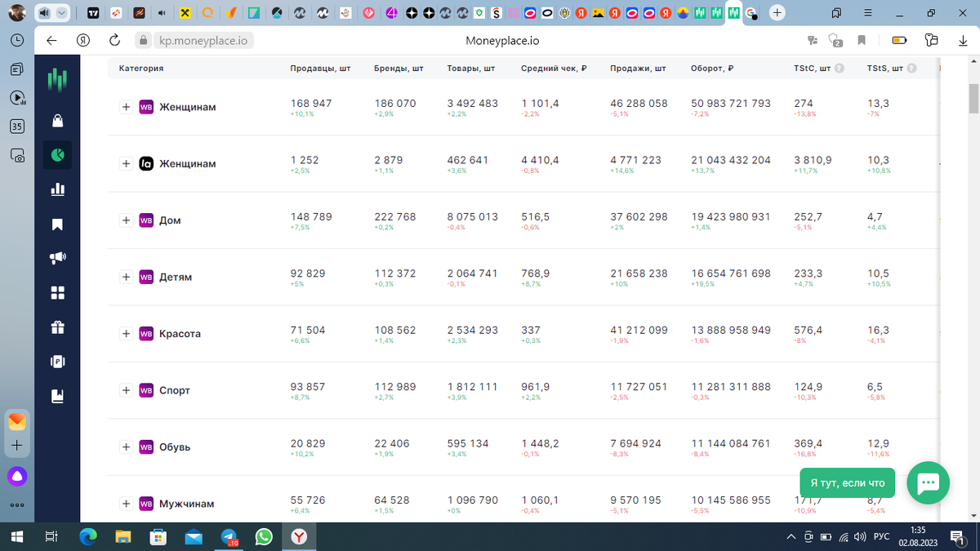Open browser history clock icon
The height and width of the screenshot is (551, 980).
(17, 40)
